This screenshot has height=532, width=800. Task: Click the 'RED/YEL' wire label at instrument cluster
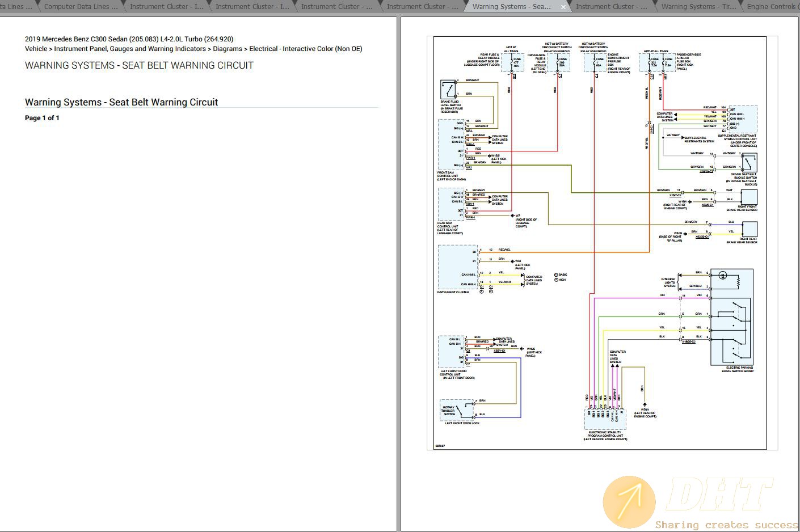click(x=504, y=250)
